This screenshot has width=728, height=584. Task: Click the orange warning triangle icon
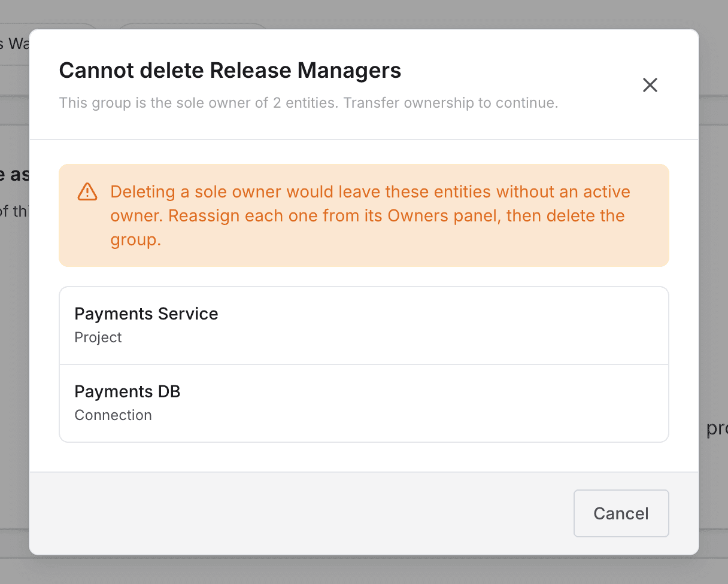[x=87, y=191]
